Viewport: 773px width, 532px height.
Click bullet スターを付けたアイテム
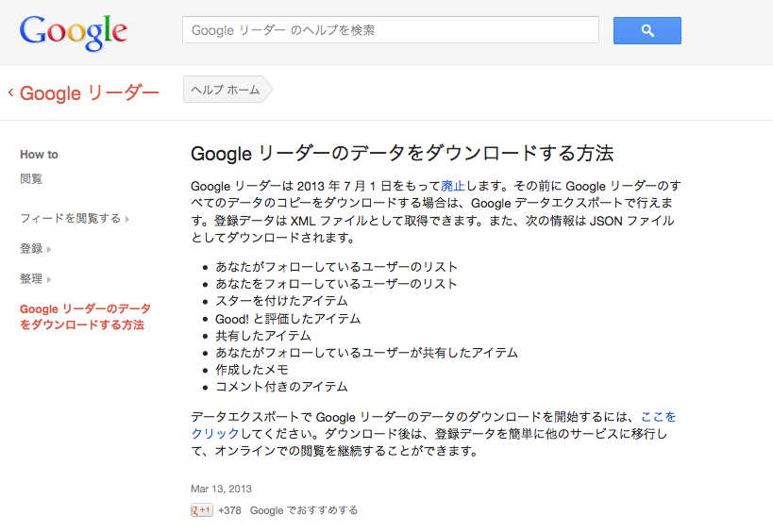pyautogui.click(x=281, y=301)
